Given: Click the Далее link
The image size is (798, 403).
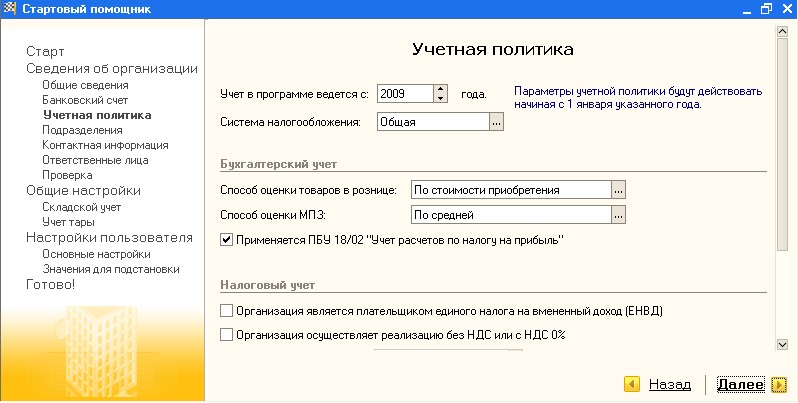Looking at the screenshot, I should point(740,385).
